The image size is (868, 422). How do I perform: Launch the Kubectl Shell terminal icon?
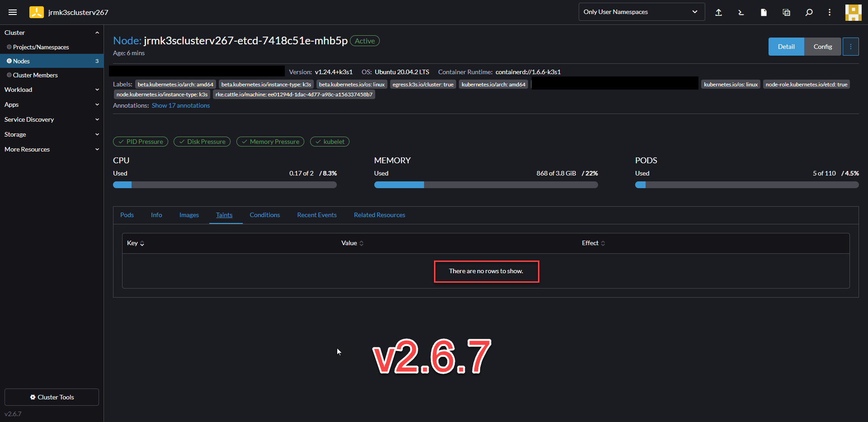coord(741,12)
